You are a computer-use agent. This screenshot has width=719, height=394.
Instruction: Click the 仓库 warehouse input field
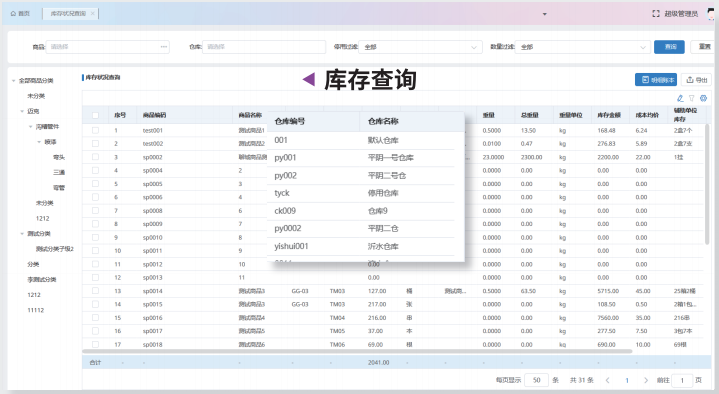coord(264,47)
